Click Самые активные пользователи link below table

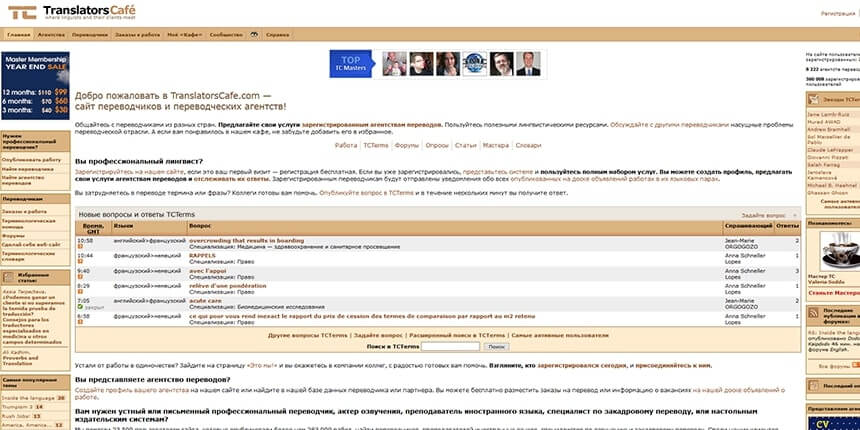tap(560, 335)
